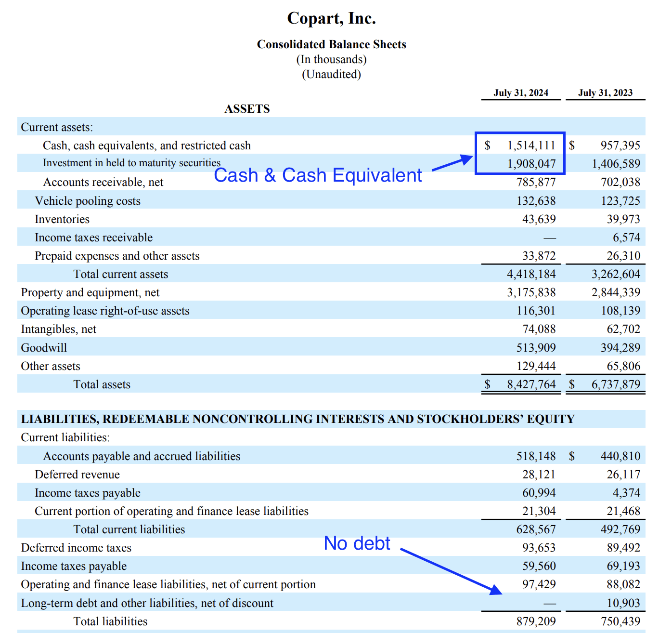Select "Prepaid expenses and other assets" label
Image resolution: width=672 pixels, height=633 pixels.
(117, 256)
